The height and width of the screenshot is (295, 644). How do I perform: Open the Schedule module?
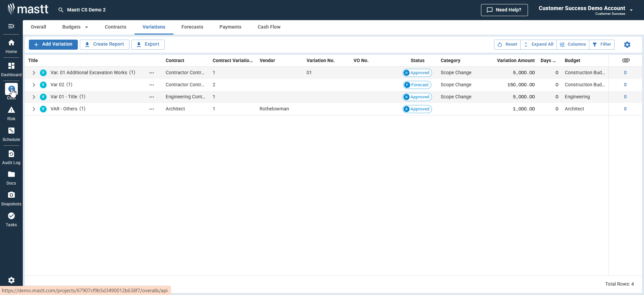(11, 134)
